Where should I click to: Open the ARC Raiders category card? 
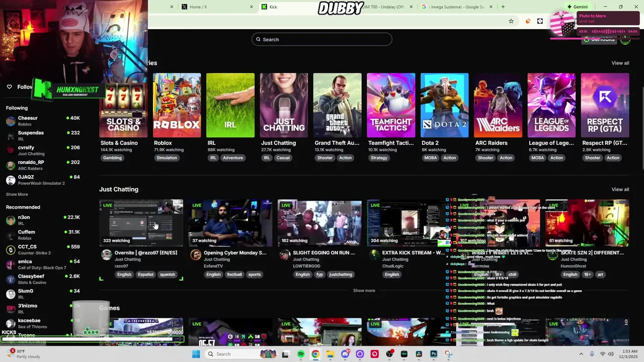(498, 105)
